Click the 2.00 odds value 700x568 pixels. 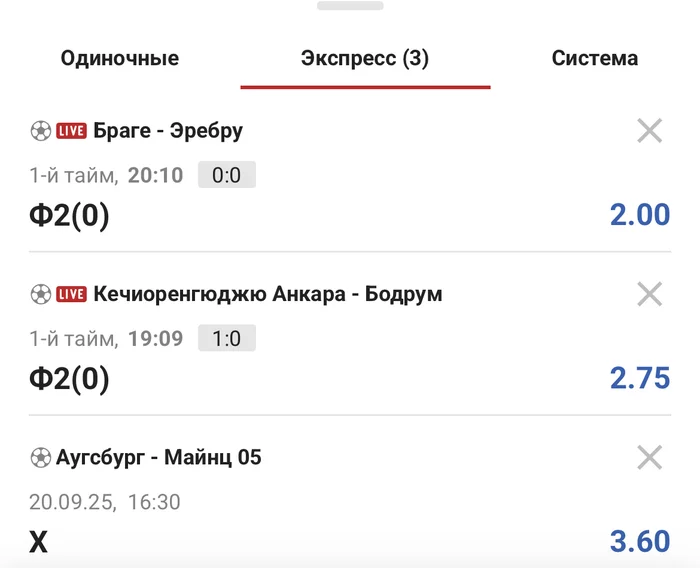point(640,214)
